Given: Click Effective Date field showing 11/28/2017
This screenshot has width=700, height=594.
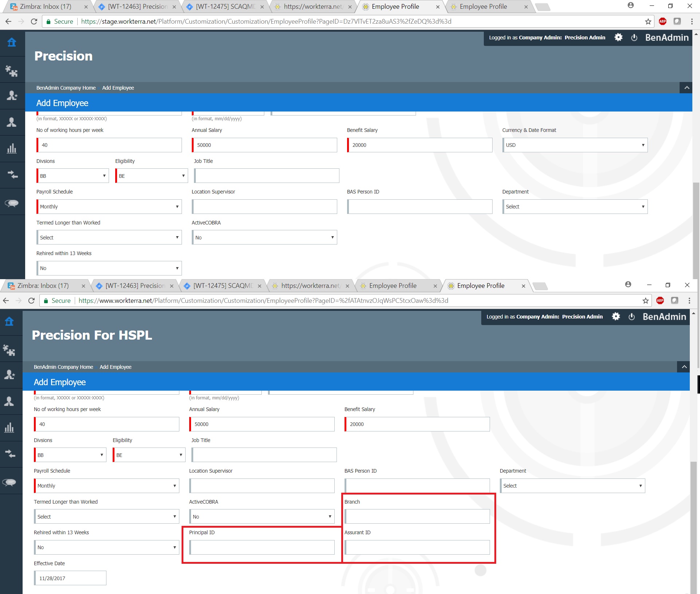Looking at the screenshot, I should (x=70, y=578).
